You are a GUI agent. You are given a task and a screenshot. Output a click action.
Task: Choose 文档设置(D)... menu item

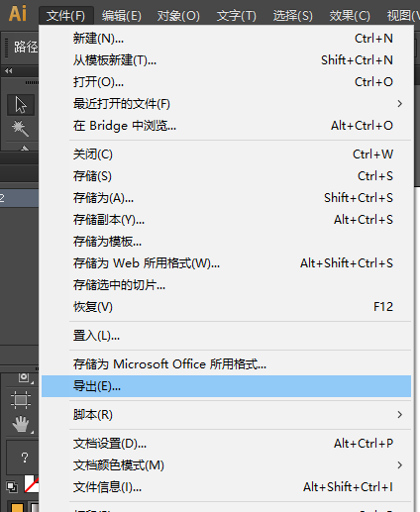tap(226, 444)
